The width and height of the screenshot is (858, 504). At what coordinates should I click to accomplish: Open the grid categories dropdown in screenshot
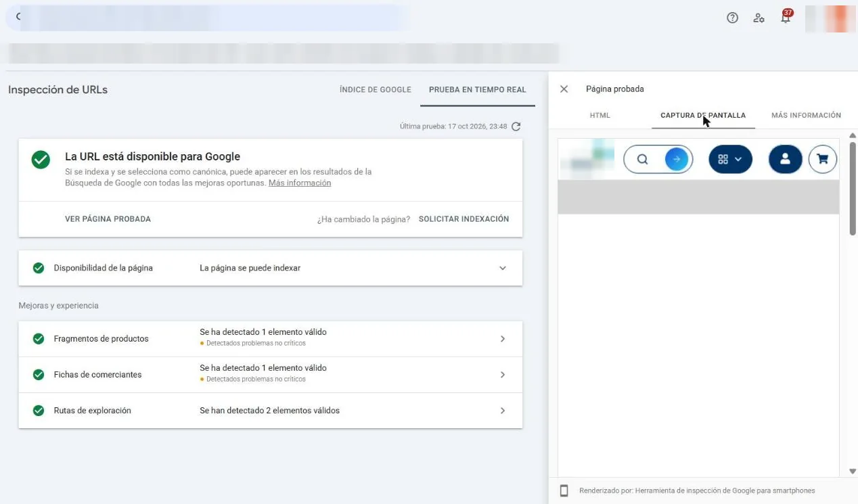click(730, 160)
